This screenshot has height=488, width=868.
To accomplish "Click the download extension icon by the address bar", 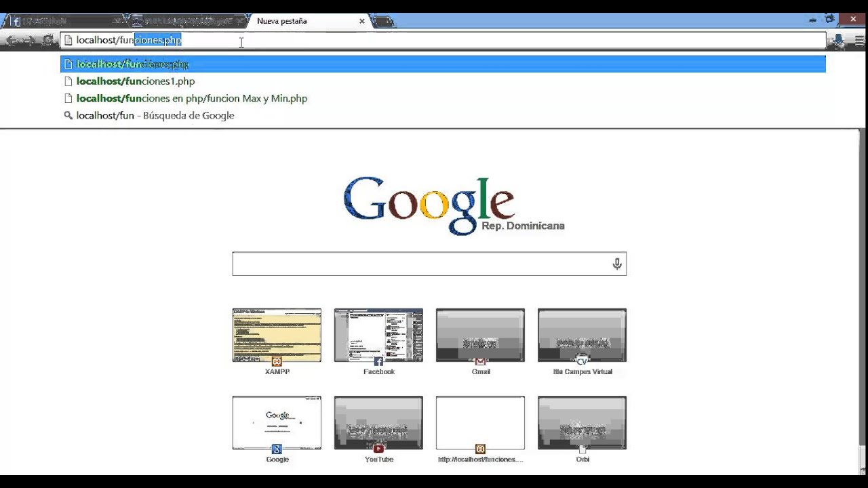I will point(839,41).
